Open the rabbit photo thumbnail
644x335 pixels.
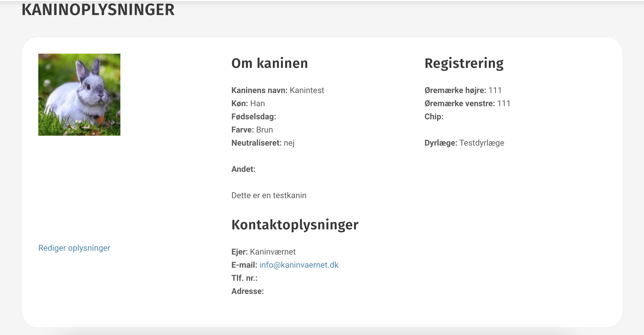(x=79, y=95)
